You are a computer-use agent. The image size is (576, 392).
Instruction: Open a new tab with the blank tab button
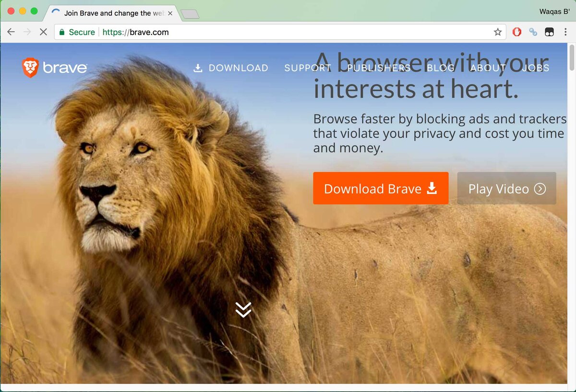(190, 14)
